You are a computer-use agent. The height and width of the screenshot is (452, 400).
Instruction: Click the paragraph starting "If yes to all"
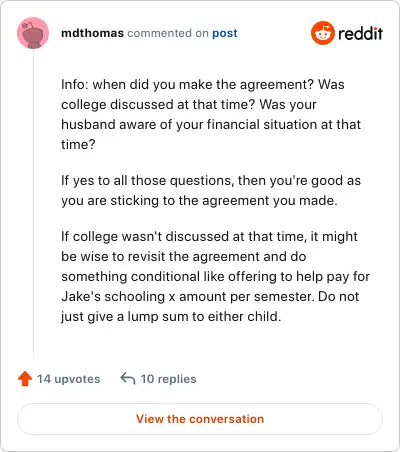(211, 190)
